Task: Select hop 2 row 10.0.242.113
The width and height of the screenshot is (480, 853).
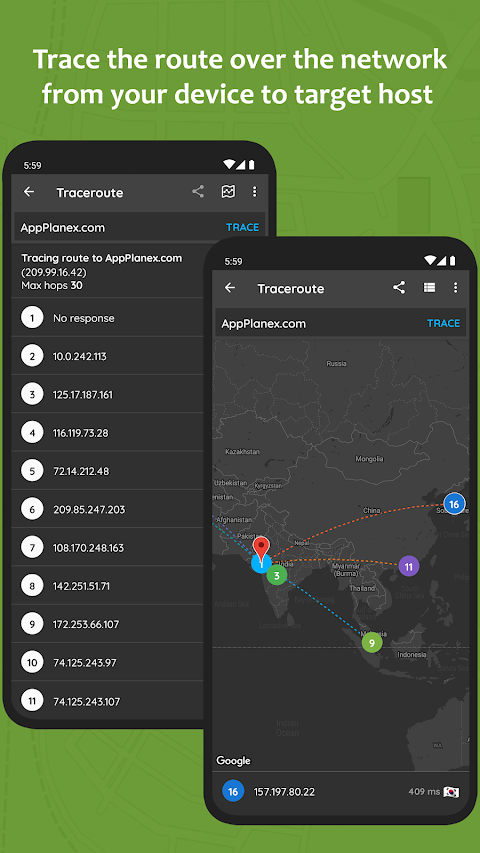Action: tap(108, 356)
